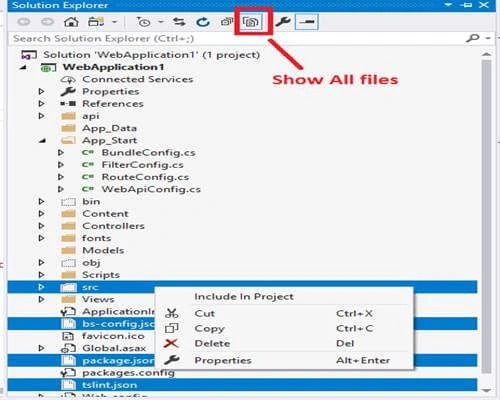The image size is (500, 400).
Task: Select Copy from context menu
Action: coord(210,328)
